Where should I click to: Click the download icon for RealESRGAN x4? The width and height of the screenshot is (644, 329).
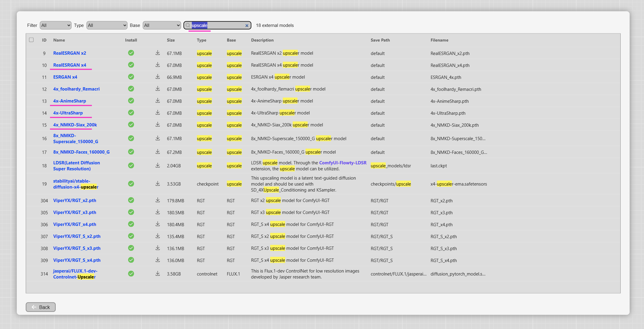(158, 65)
